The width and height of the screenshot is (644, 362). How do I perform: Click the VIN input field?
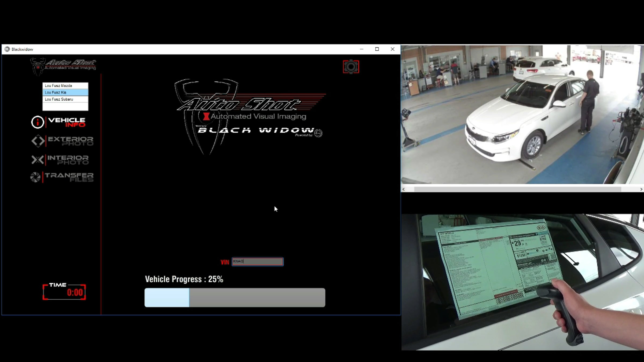pyautogui.click(x=257, y=261)
